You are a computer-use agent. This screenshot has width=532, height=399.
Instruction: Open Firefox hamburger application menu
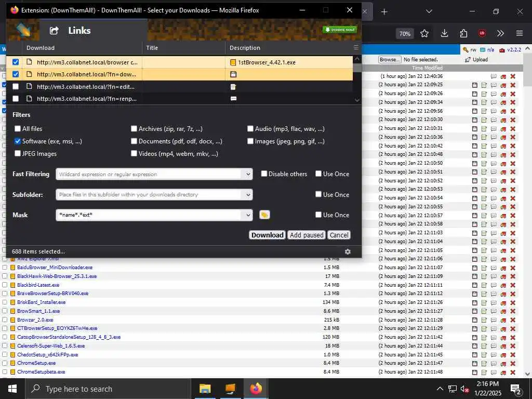520,33
